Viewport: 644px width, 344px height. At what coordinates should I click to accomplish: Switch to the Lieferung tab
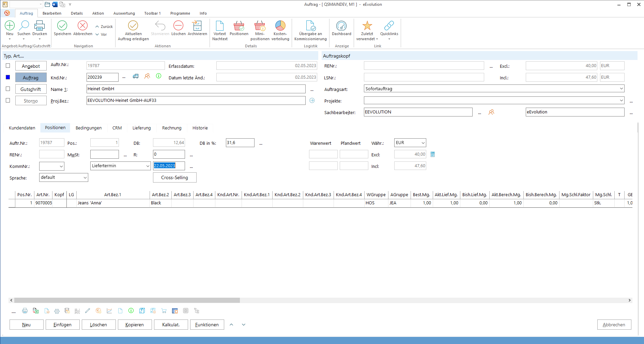point(142,128)
